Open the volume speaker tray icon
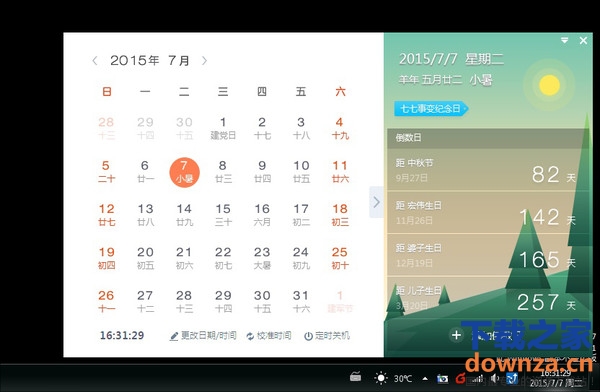Screen dimensions: 600x392 pos(495,378)
